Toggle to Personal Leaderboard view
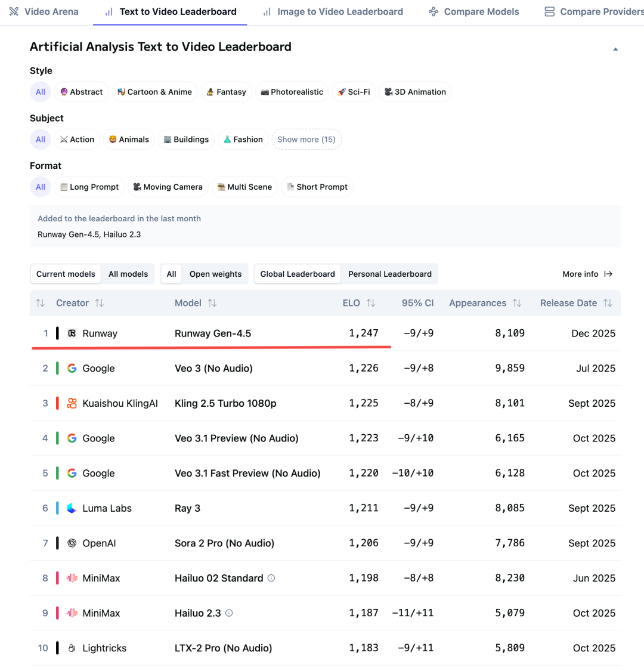 tap(390, 274)
